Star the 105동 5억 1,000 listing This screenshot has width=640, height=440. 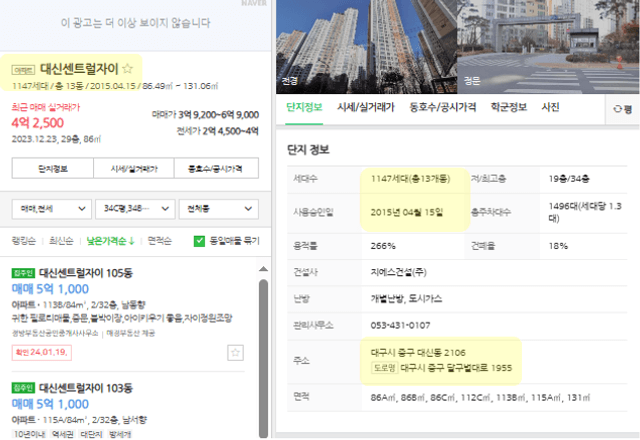235,353
